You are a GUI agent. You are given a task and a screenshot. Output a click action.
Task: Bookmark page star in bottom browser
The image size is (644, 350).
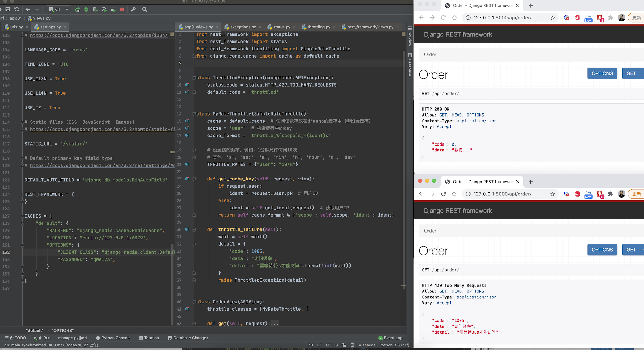point(553,194)
